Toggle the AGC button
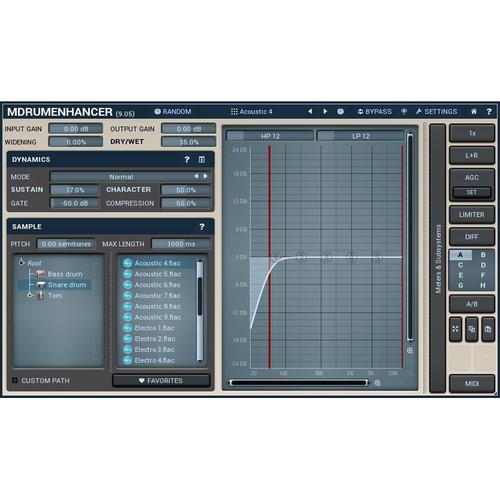 pyautogui.click(x=472, y=177)
